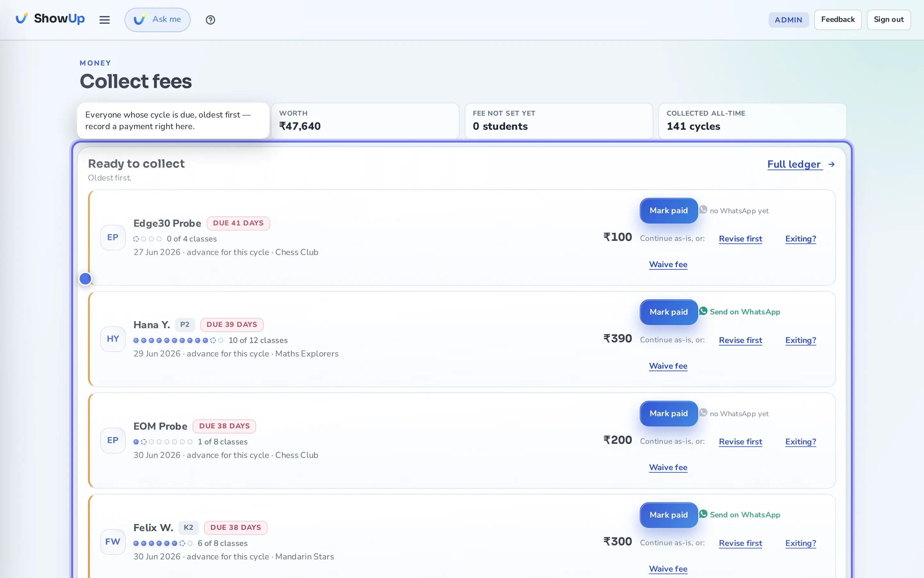
Task: Open the WORTH ₹47,640 card
Action: [365, 121]
